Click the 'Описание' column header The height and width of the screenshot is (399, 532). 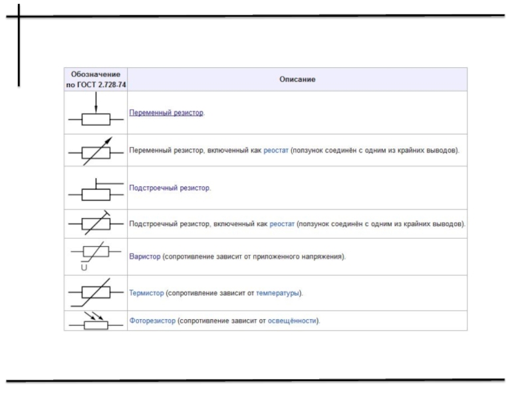click(297, 79)
